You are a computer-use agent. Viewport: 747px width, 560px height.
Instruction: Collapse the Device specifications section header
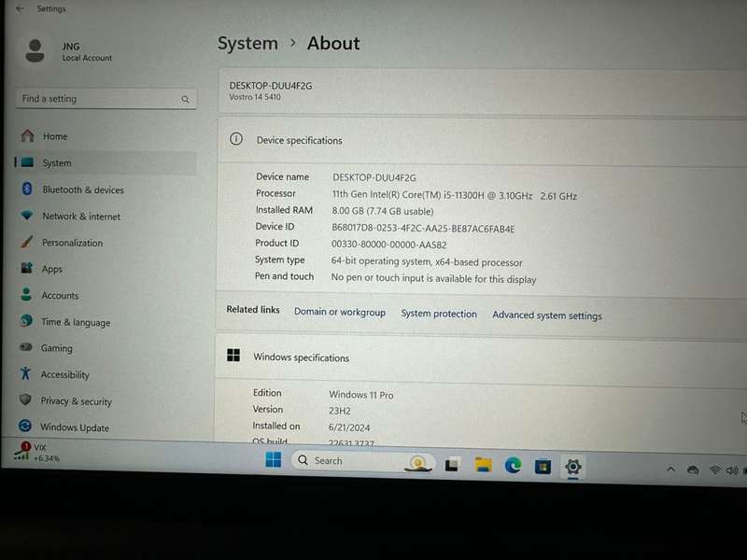click(x=482, y=141)
